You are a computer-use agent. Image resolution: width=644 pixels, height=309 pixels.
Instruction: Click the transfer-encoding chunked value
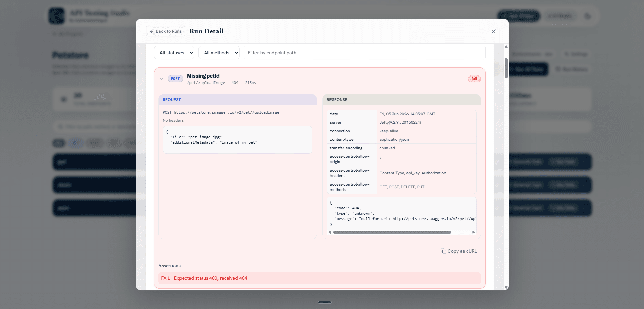point(387,148)
